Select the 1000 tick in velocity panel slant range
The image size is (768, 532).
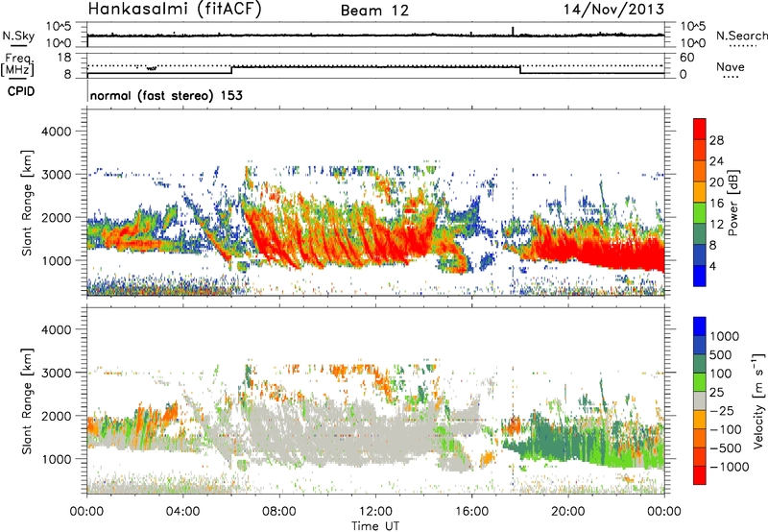57,459
